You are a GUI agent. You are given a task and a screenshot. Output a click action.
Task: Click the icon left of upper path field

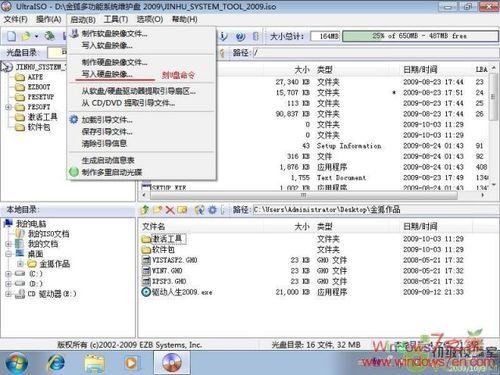pyautogui.click(x=222, y=53)
